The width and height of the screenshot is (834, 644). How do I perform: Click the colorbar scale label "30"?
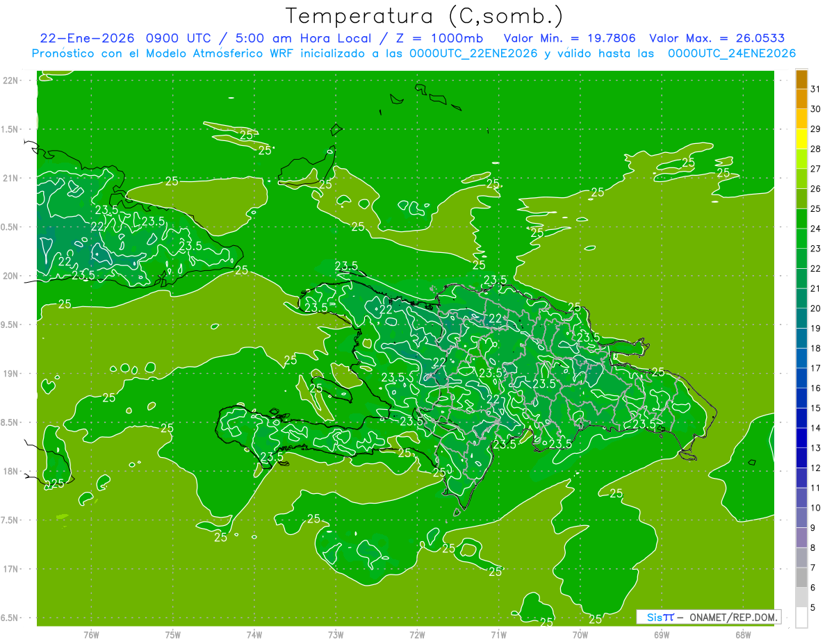816,109
